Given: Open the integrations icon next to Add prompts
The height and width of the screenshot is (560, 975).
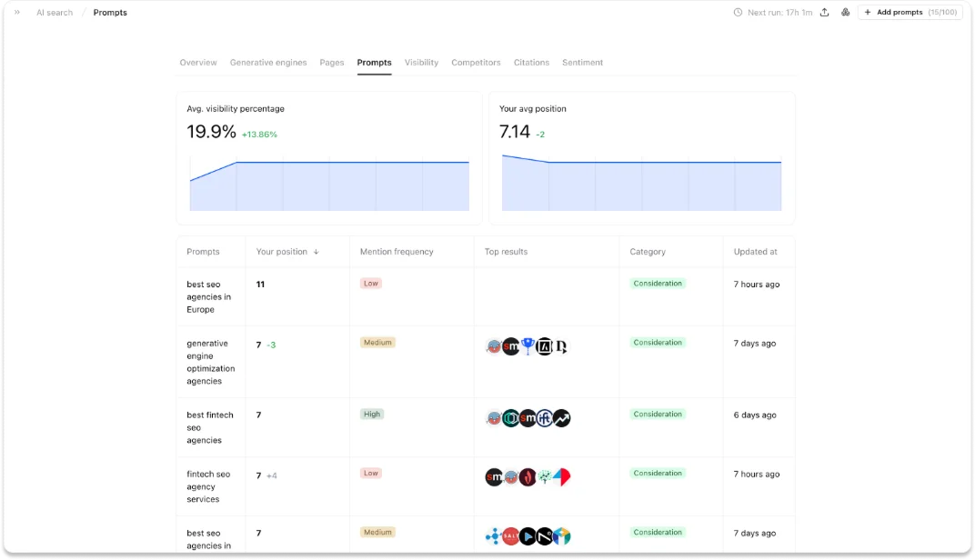Looking at the screenshot, I should pos(844,12).
